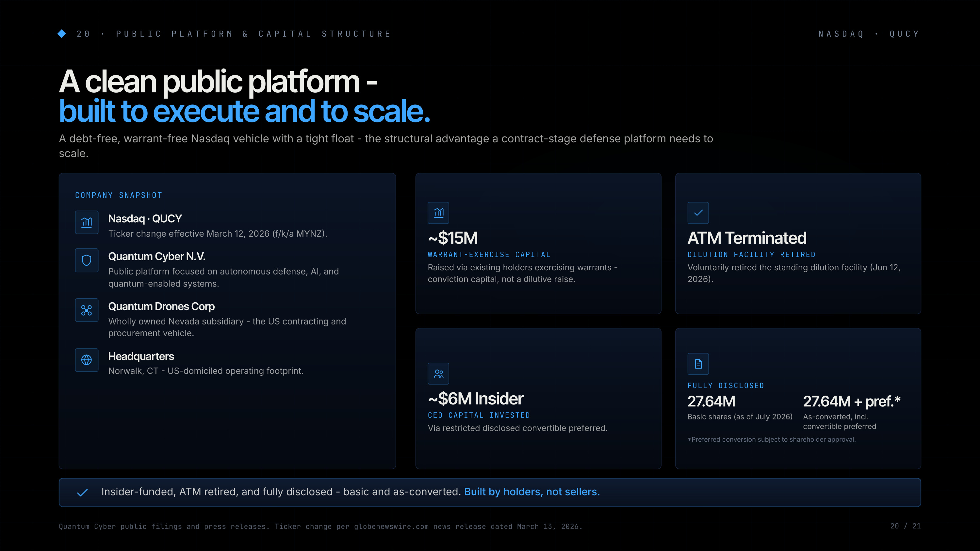Click the 27.64M + pref.* figure
The width and height of the screenshot is (980, 551).
click(x=852, y=401)
